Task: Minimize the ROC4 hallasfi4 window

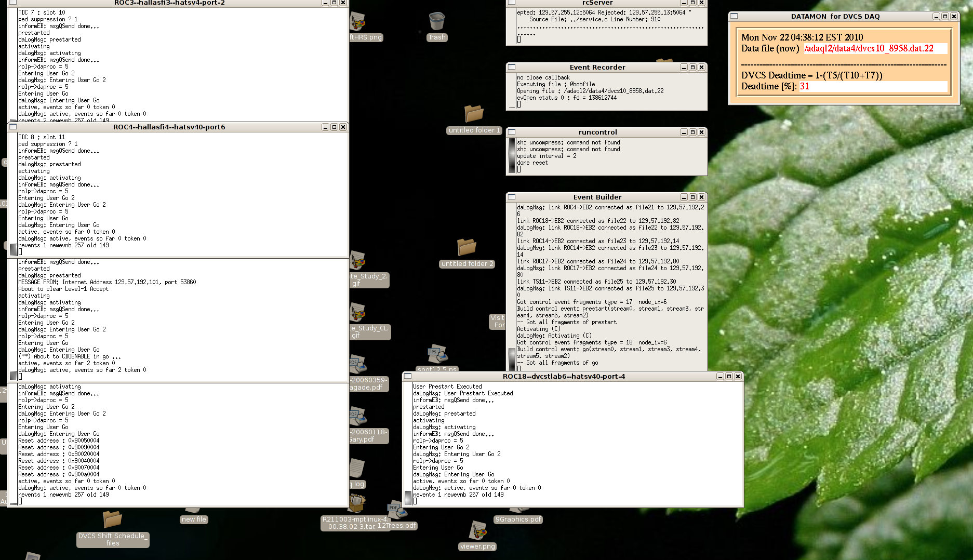Action: (325, 127)
